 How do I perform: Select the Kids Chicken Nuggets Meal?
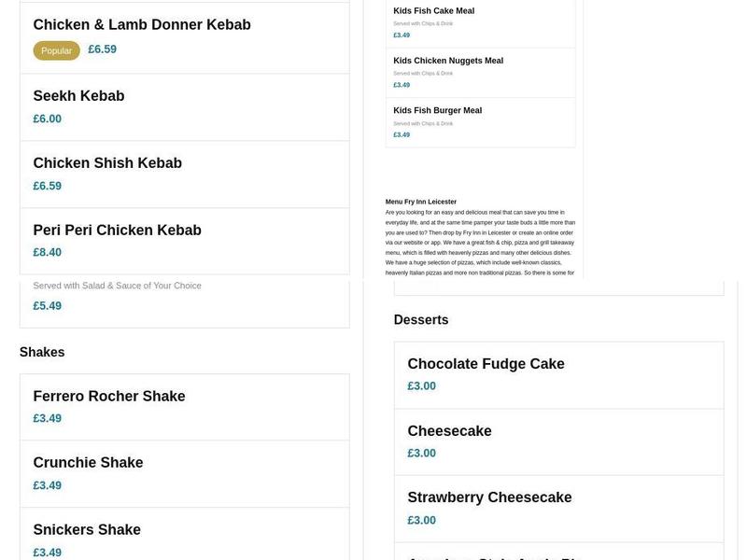pos(448,61)
